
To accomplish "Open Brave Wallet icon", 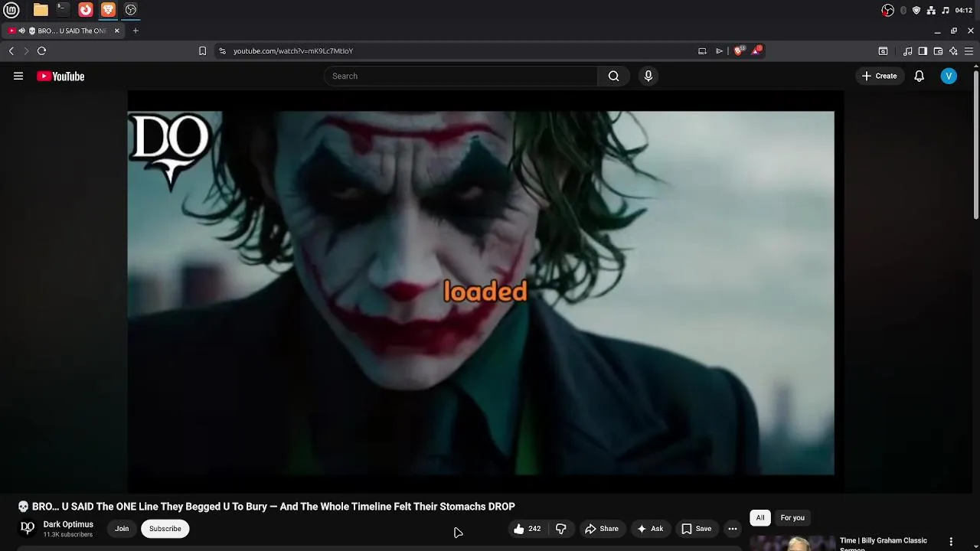I will [938, 51].
